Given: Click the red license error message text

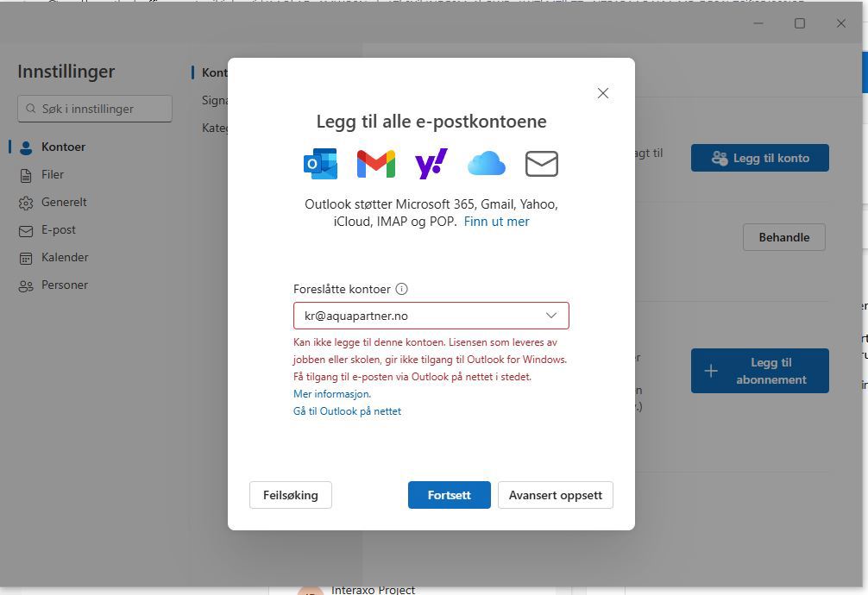Looking at the screenshot, I should click(x=431, y=360).
